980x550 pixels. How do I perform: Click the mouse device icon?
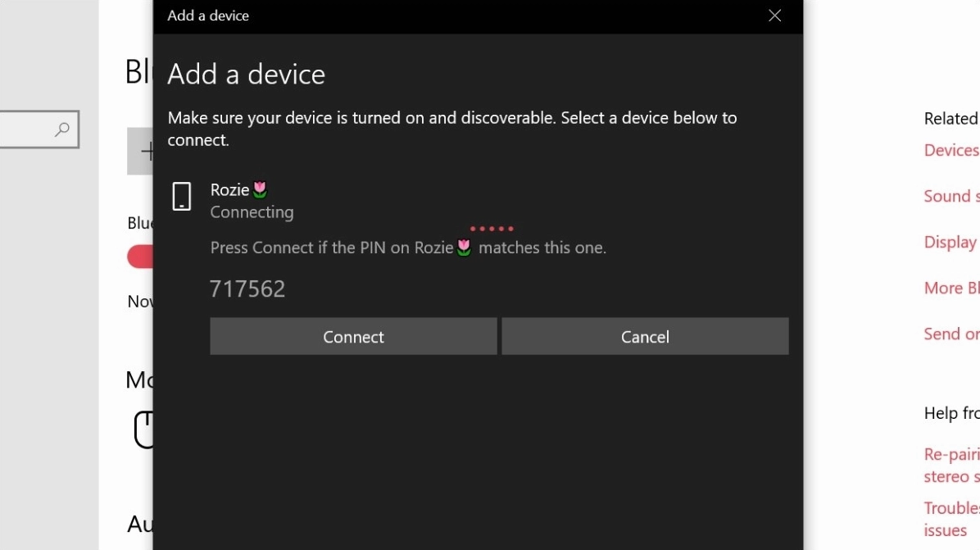[144, 429]
